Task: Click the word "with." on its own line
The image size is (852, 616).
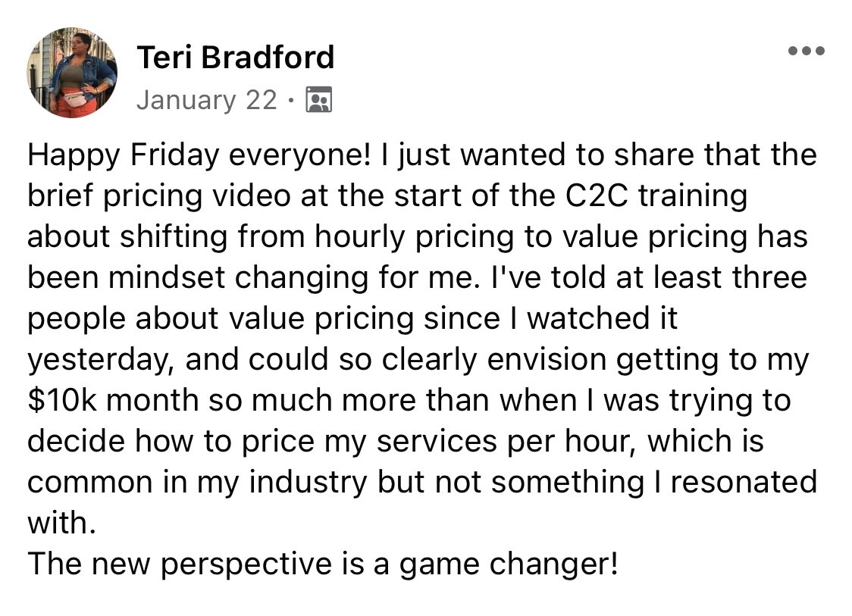Action: (61, 523)
